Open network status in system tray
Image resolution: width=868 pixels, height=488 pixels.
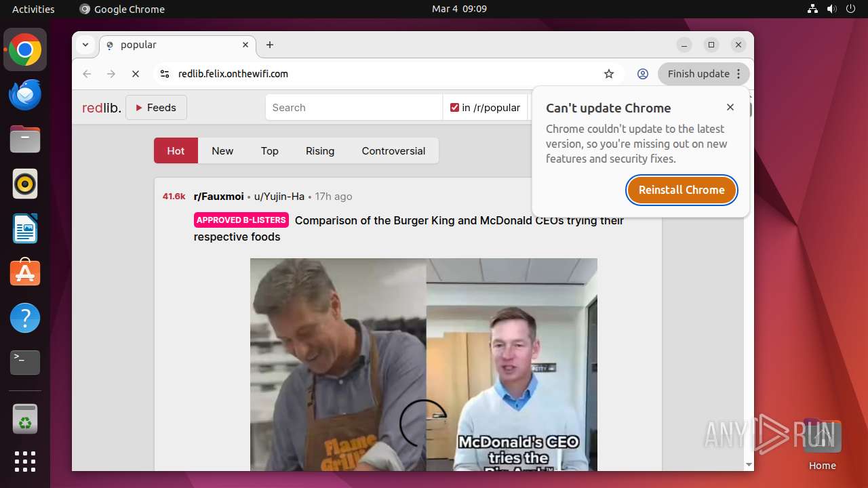click(x=812, y=9)
